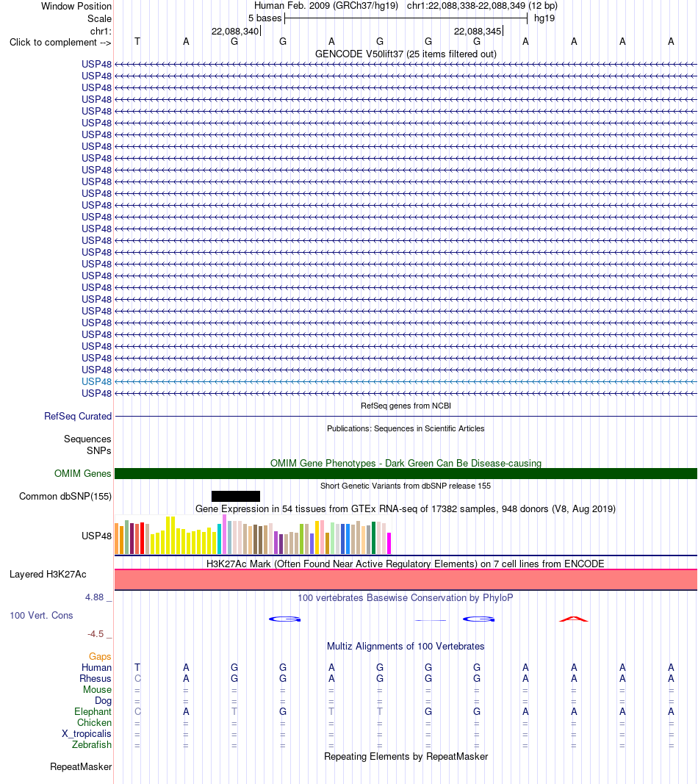Click the 'SNPs' track label
Screen dimensions: 698x784
(98, 450)
